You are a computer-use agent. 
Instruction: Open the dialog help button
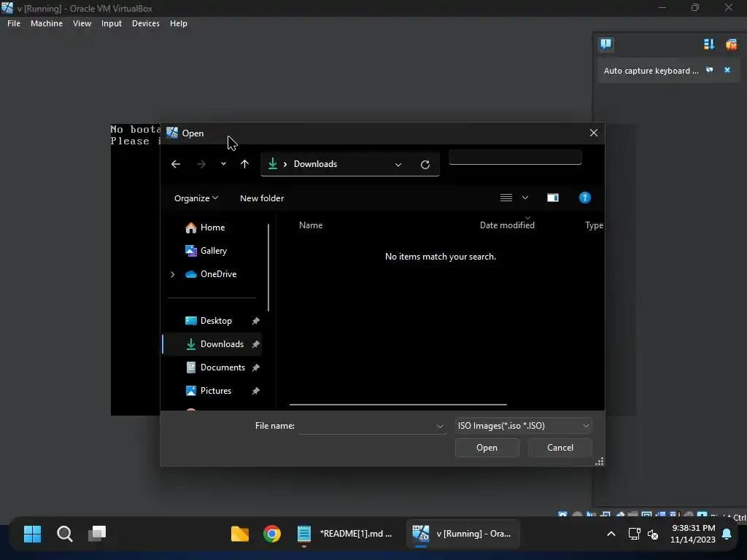point(584,198)
